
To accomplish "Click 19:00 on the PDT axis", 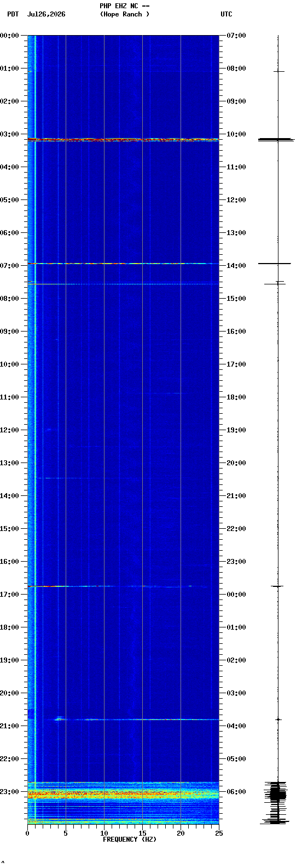I will 9,660.
